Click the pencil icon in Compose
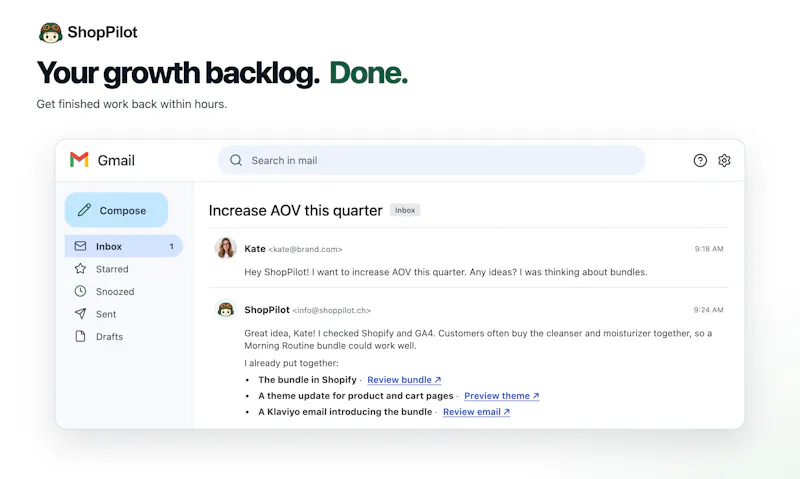Viewport: 800px width, 479px height. pos(84,210)
